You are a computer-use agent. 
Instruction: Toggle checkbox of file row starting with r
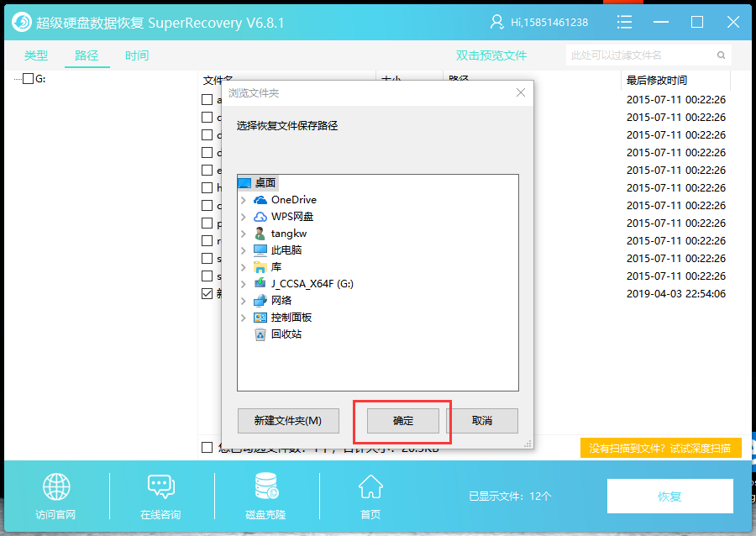click(207, 241)
